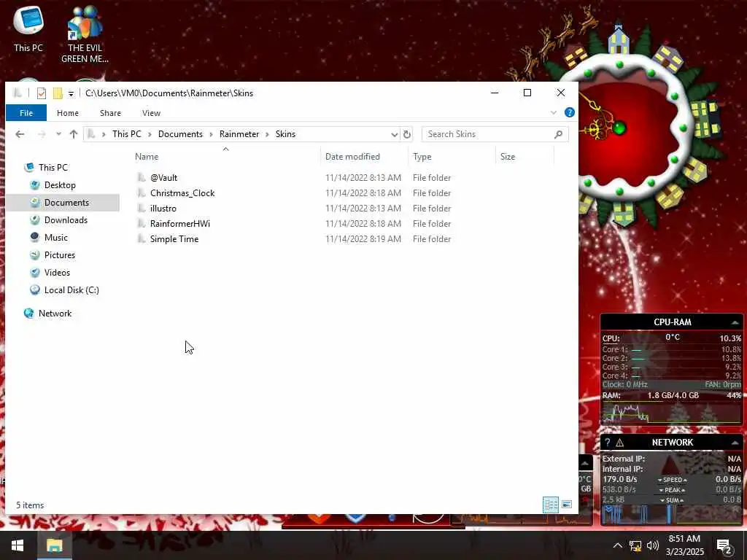Screen dimensions: 747x560
Task: Expand the ribbon with the chevron
Action: (554, 113)
